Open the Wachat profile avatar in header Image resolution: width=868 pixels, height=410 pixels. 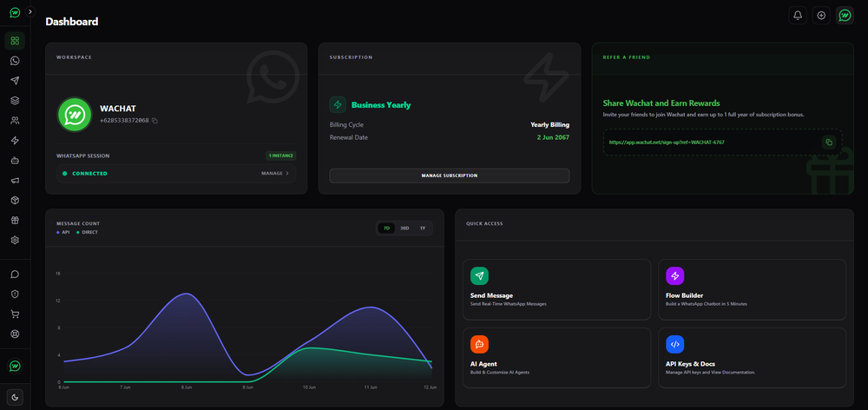click(845, 16)
